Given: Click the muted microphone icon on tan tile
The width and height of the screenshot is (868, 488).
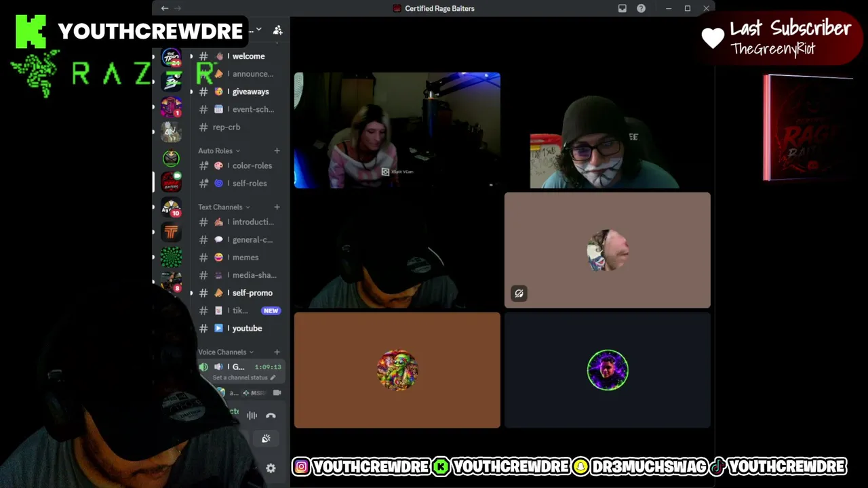Looking at the screenshot, I should point(519,293).
